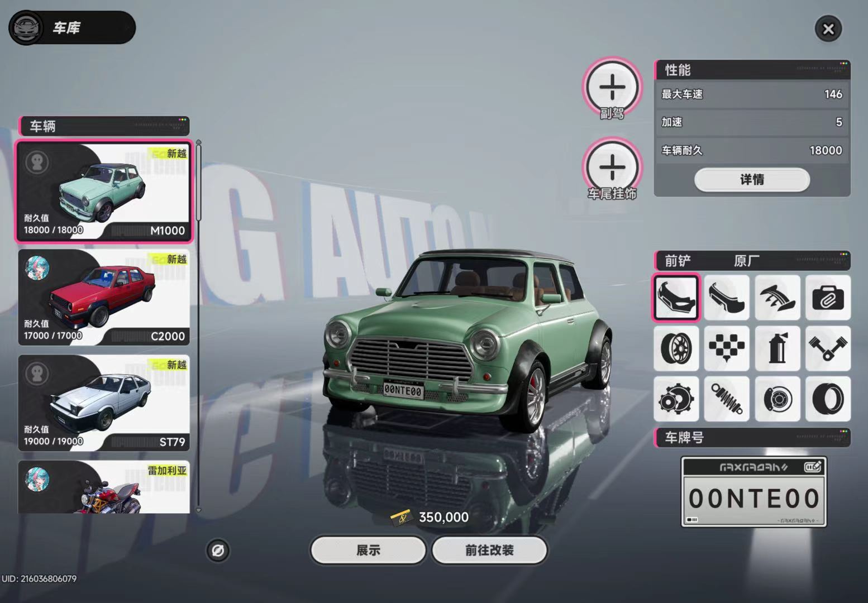Image resolution: width=868 pixels, height=603 pixels.
Task: Select the tire part icon
Action: pos(828,399)
